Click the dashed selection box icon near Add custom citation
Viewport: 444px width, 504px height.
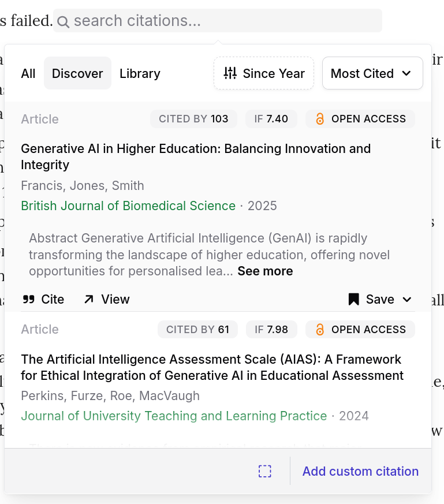click(x=264, y=471)
